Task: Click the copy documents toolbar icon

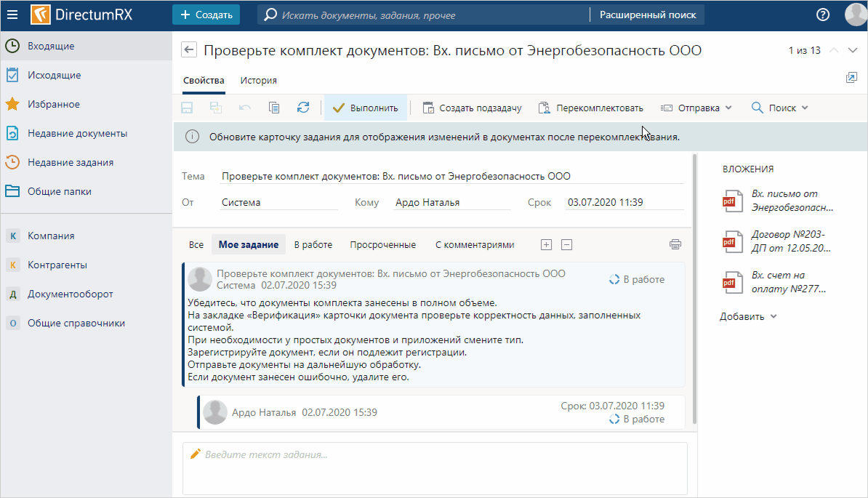Action: (274, 108)
